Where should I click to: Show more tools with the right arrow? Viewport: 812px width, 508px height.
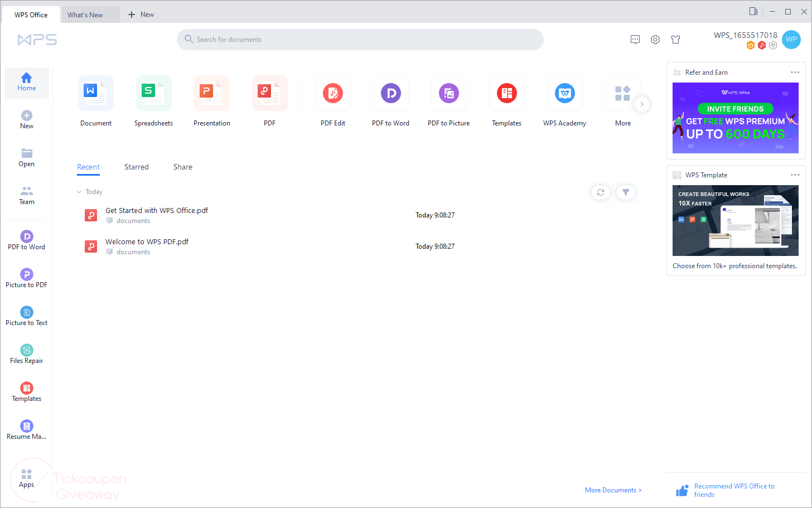point(642,104)
